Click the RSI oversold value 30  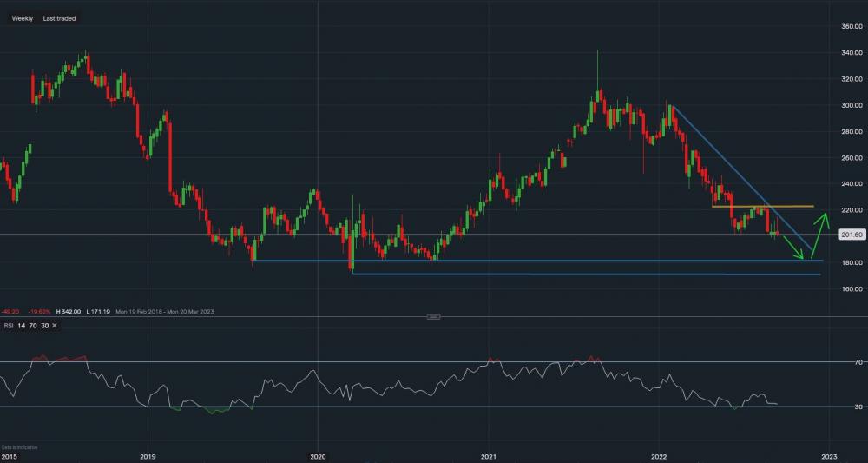tap(44, 326)
